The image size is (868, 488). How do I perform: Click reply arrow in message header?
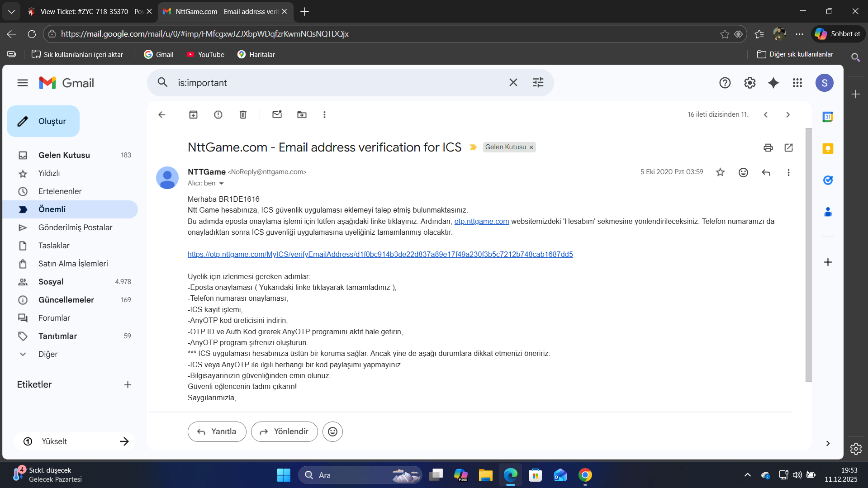[766, 172]
